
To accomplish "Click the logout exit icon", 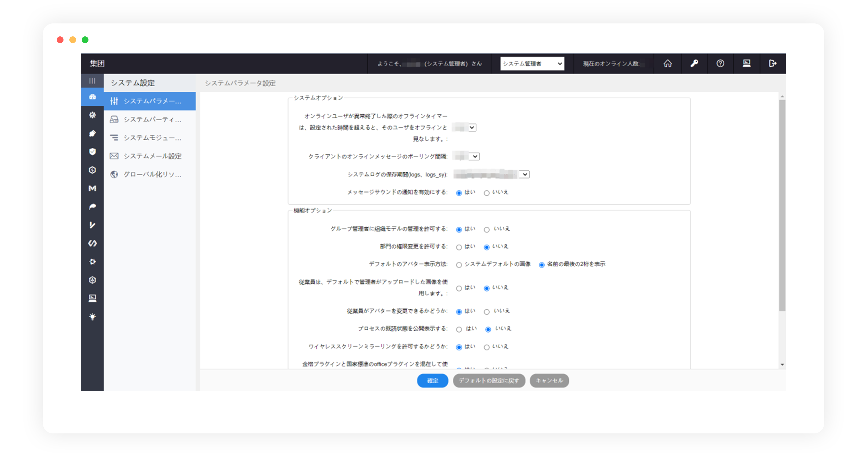I will [x=773, y=64].
